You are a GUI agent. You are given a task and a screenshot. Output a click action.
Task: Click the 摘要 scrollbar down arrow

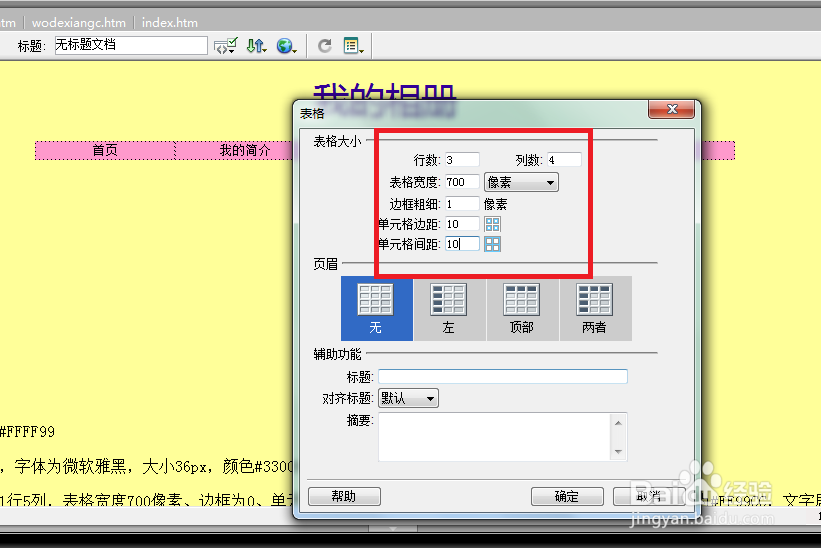618,452
